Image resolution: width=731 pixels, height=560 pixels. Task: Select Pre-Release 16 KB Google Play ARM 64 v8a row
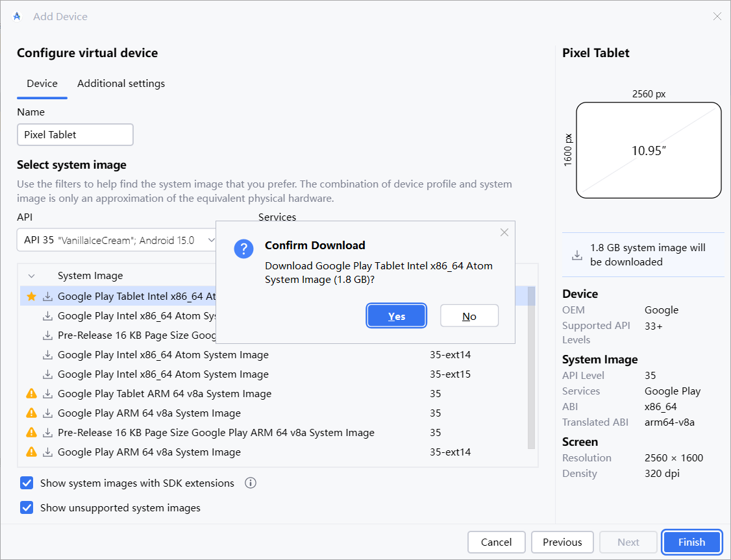[273, 433]
